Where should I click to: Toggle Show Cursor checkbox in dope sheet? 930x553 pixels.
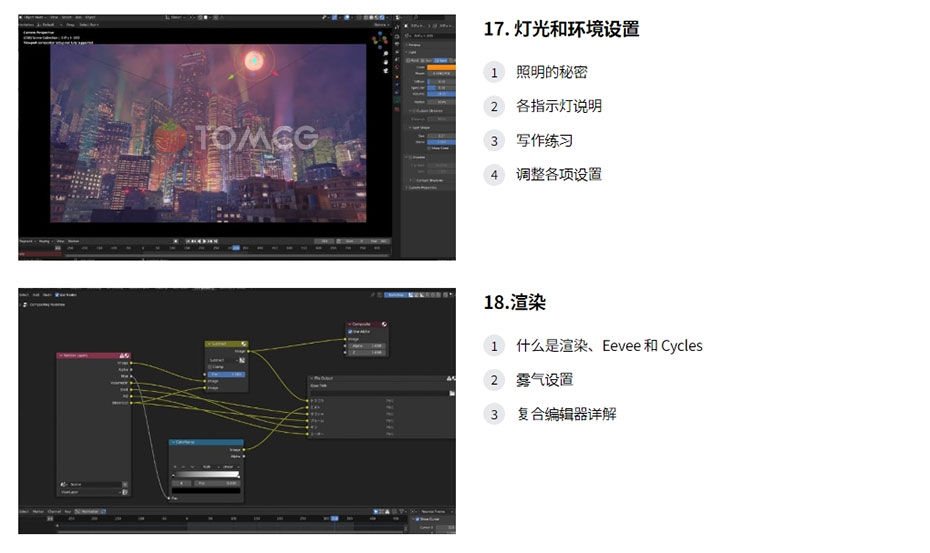point(418,519)
